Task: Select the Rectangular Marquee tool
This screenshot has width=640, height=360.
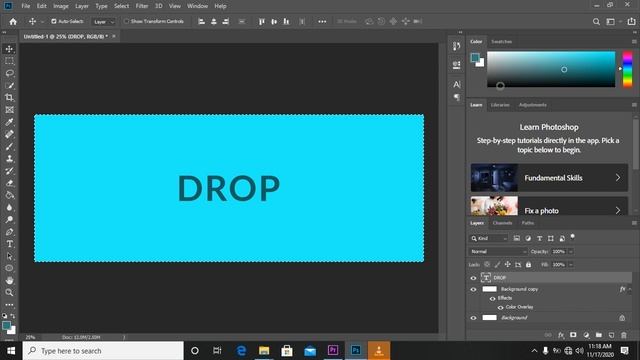Action: 9,61
